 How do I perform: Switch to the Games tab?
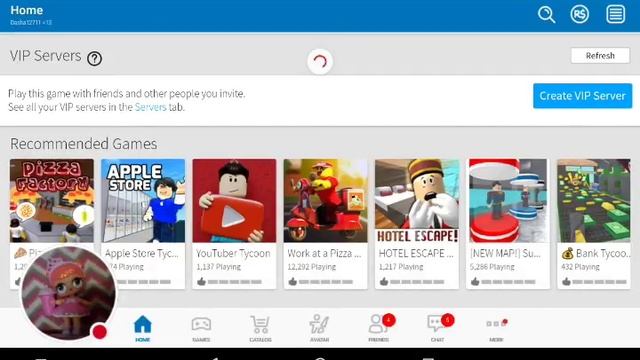point(201,329)
